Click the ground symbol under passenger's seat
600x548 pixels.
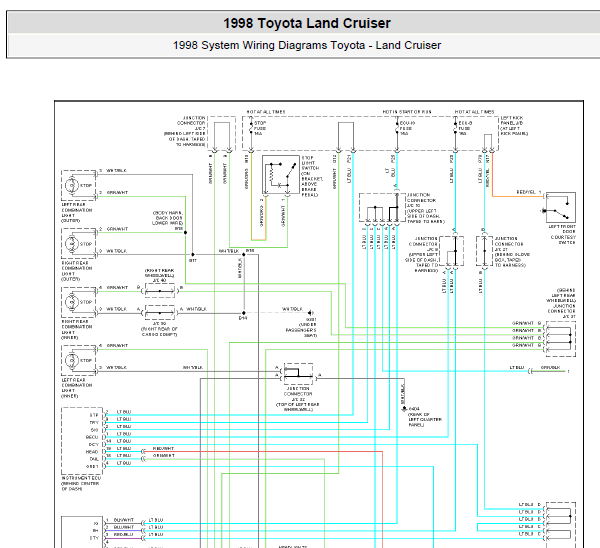[x=310, y=313]
